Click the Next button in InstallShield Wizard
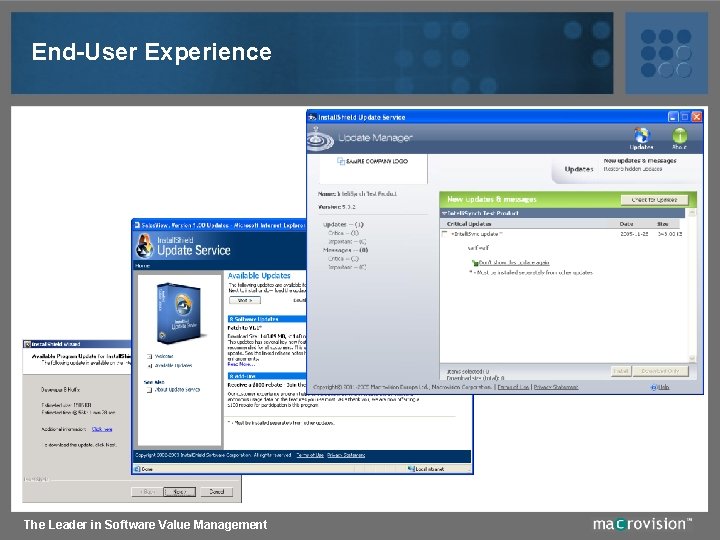The height and width of the screenshot is (540, 720). 180,492
